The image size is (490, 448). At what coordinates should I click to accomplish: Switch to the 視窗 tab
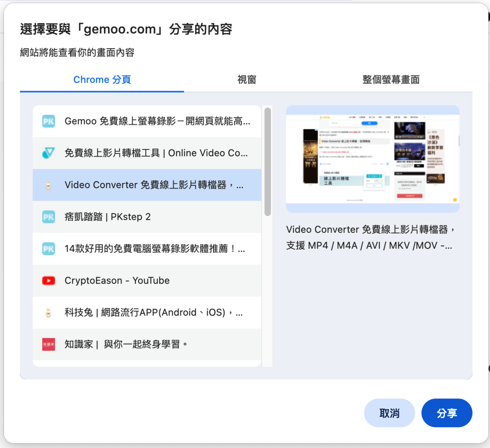coord(247,80)
